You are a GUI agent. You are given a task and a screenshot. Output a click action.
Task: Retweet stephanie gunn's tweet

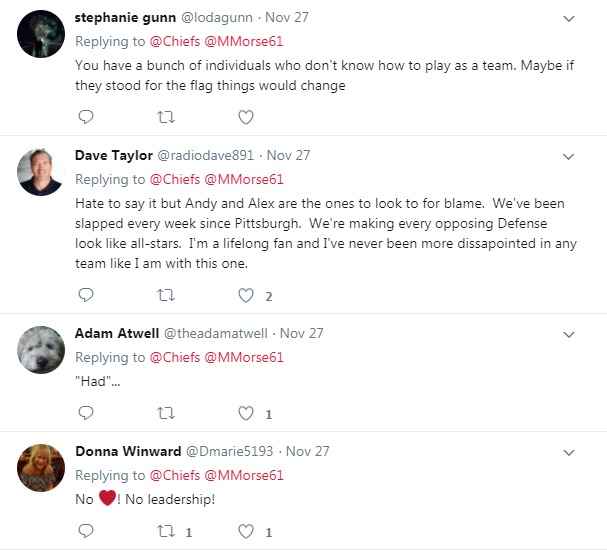166,117
